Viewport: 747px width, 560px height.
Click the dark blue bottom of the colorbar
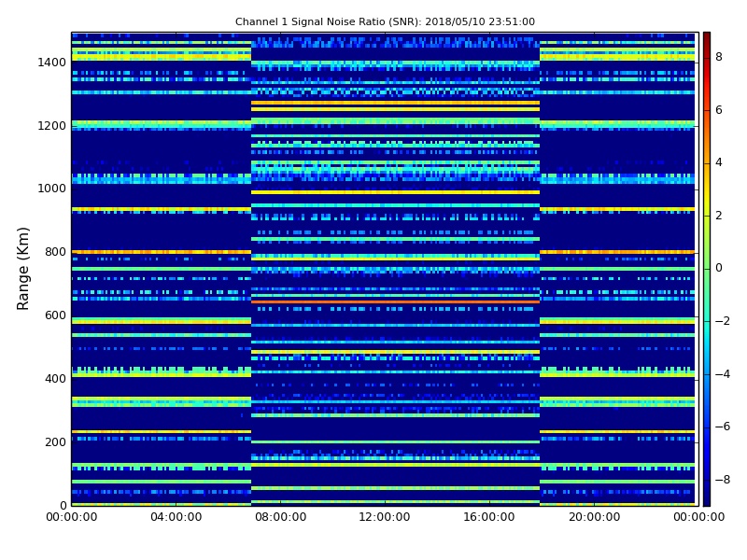pos(707,497)
